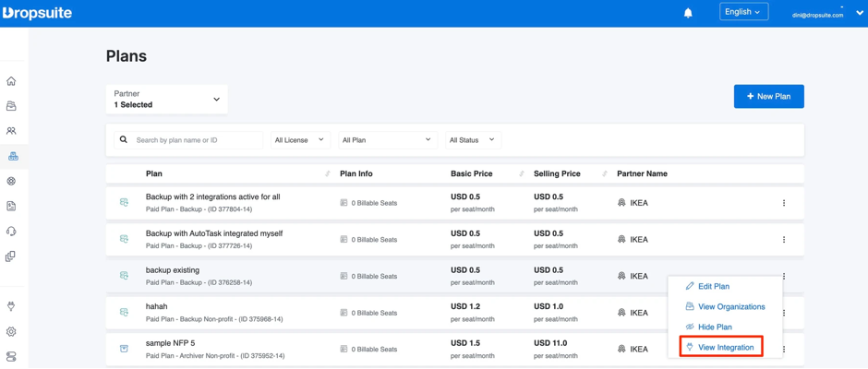The image size is (868, 369).
Task: Click the users icon in left sidebar
Action: click(12, 131)
